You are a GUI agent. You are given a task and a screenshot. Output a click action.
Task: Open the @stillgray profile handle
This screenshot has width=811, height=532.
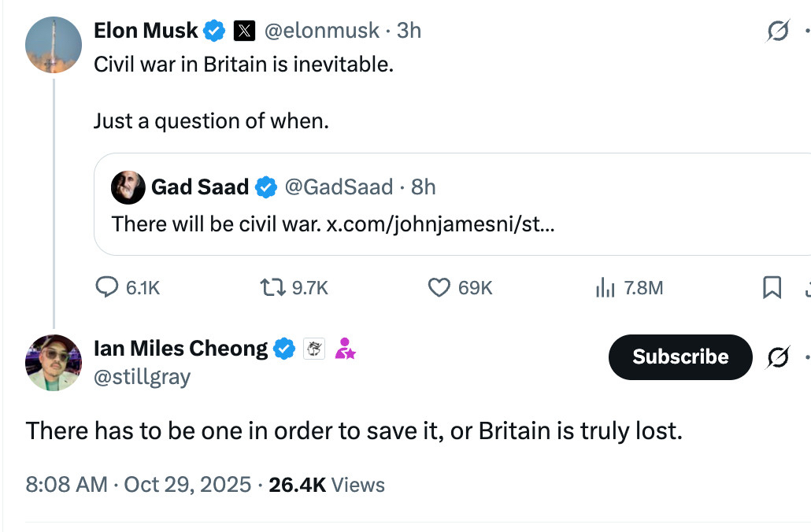pos(142,377)
